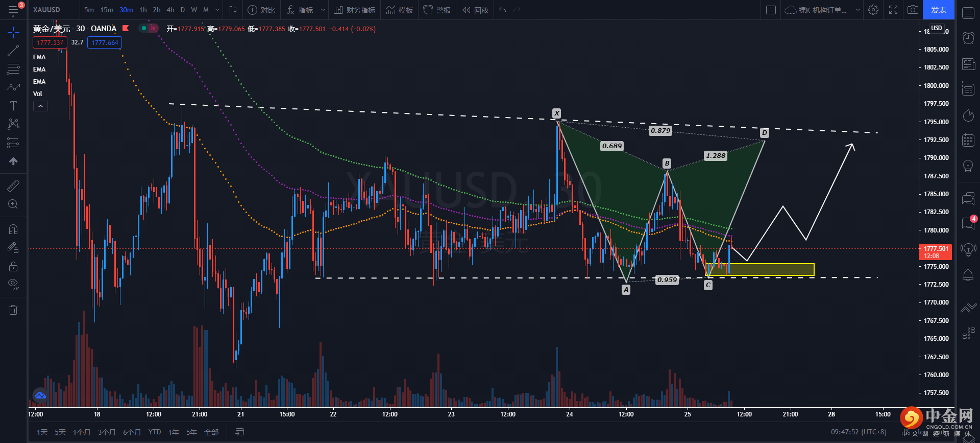The height and width of the screenshot is (443, 980).
Task: Set date range to 3个月
Action: 107,432
